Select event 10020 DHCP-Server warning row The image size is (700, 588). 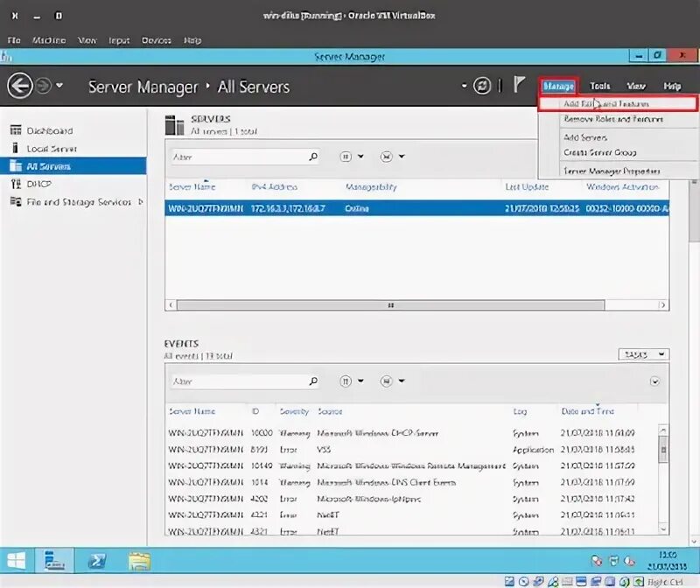coord(410,433)
